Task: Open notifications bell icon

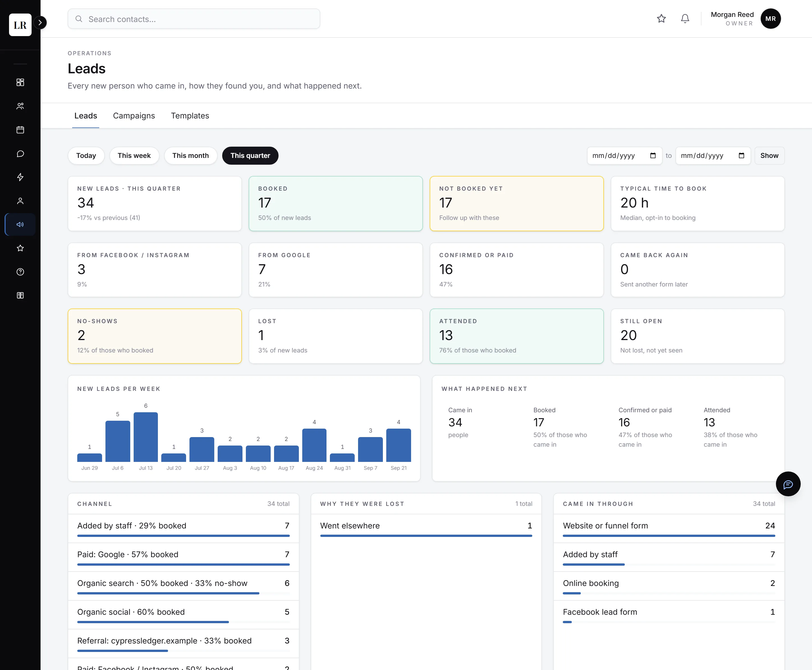Action: (685, 19)
